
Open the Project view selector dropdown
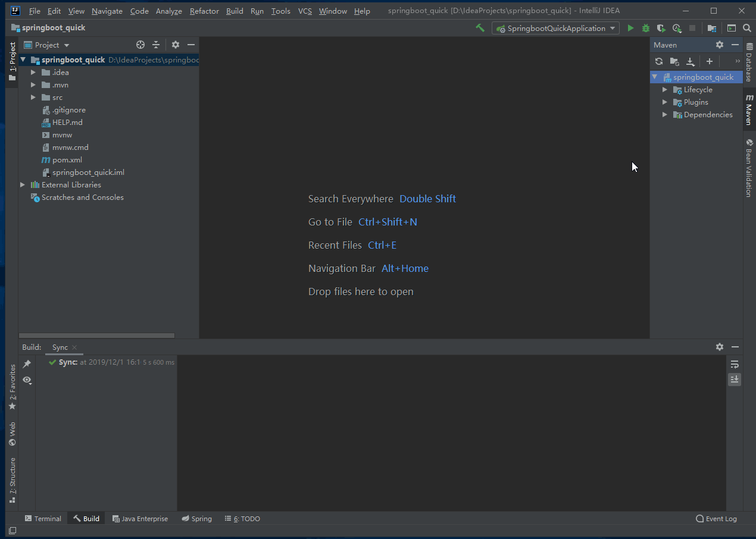click(46, 45)
